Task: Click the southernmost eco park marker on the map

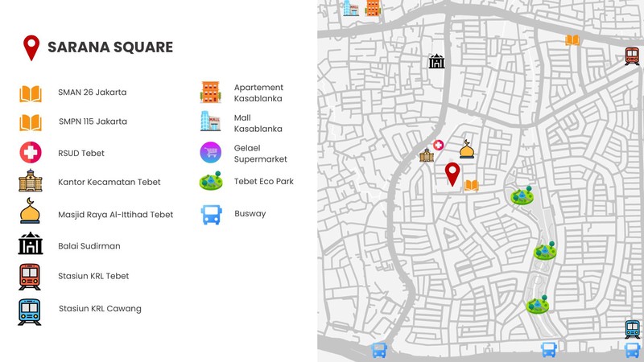Action: click(x=538, y=304)
